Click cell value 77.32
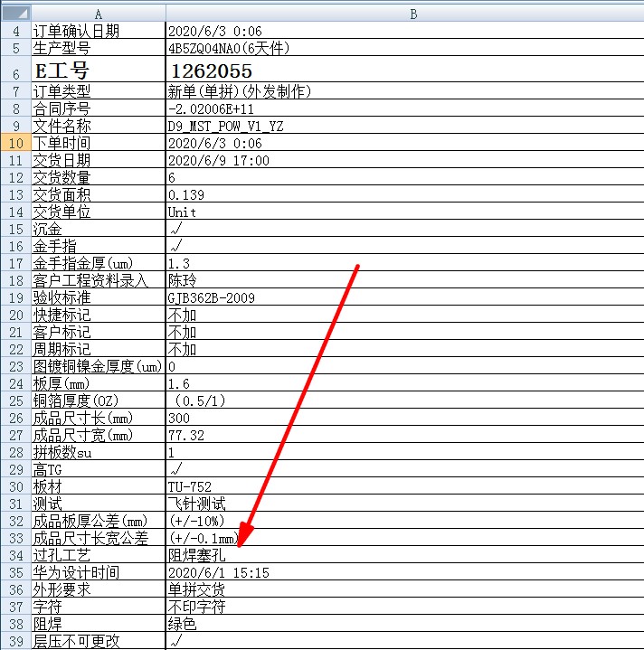The width and height of the screenshot is (644, 650). [404, 435]
